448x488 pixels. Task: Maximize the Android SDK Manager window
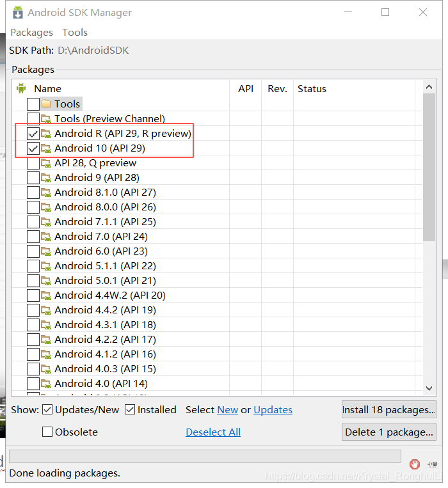(x=385, y=12)
